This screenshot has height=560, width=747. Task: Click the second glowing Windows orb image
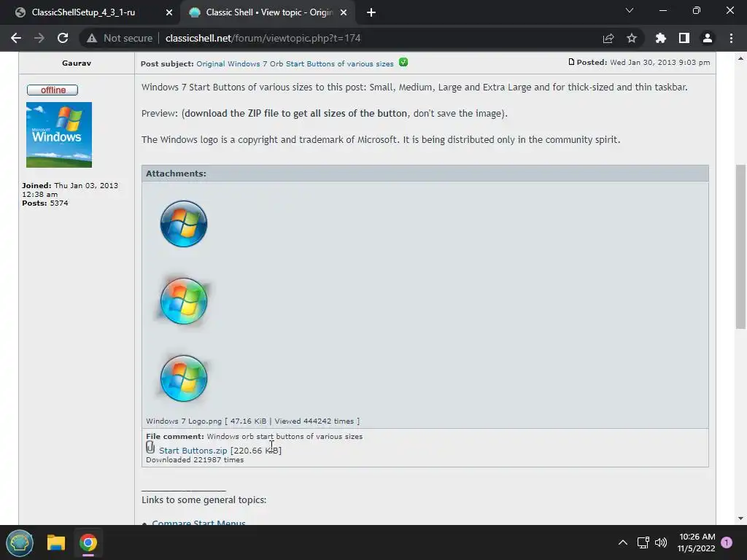click(183, 301)
